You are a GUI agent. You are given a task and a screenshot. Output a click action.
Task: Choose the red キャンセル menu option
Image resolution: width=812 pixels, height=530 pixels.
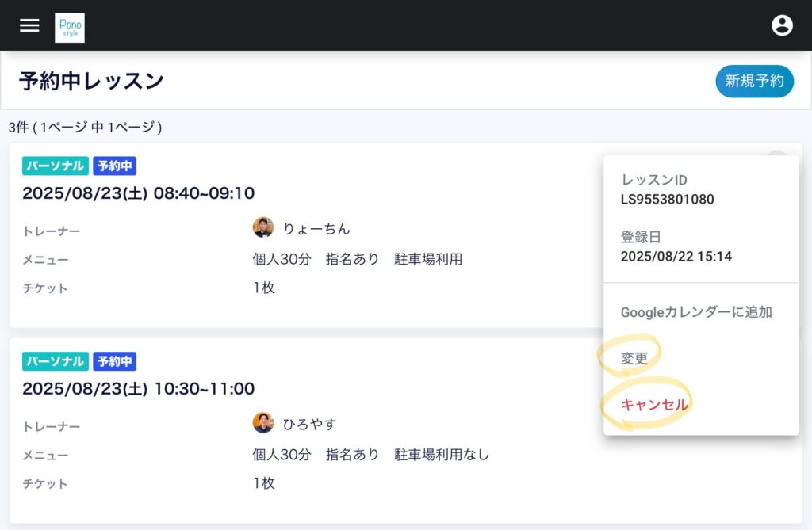pos(655,405)
